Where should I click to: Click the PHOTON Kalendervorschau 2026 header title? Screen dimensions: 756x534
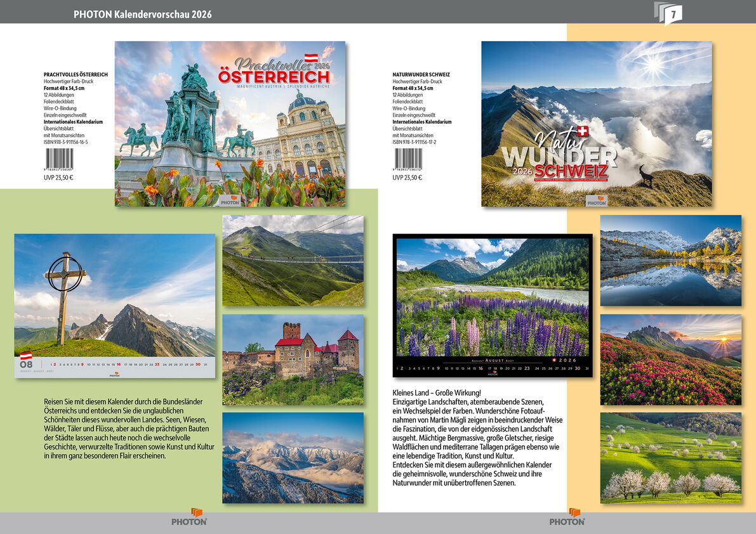point(143,14)
